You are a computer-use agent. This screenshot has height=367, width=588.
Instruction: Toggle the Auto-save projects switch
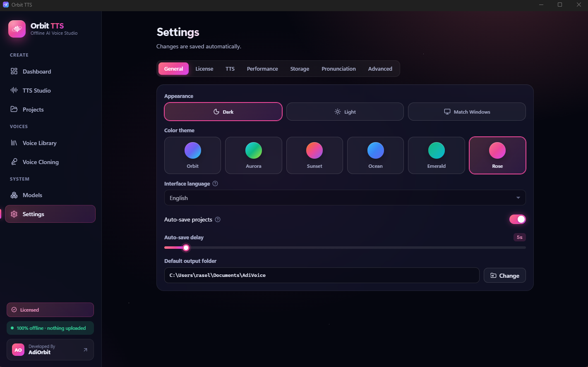pos(518,219)
